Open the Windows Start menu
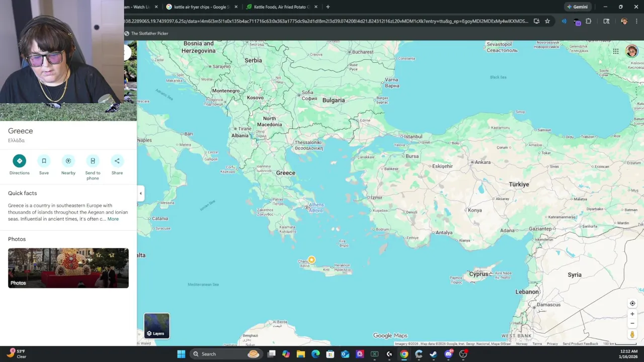Screen dimensions: 644x362 tap(181, 354)
